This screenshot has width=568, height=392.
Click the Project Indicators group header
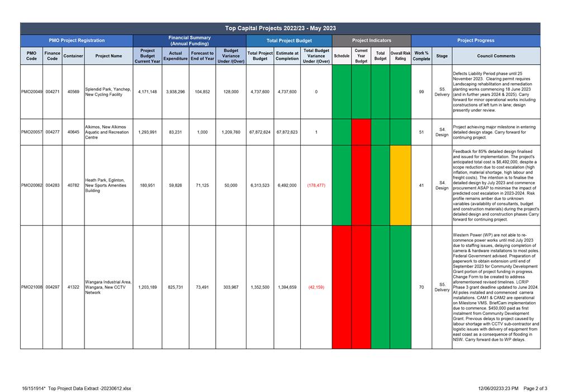(372, 41)
